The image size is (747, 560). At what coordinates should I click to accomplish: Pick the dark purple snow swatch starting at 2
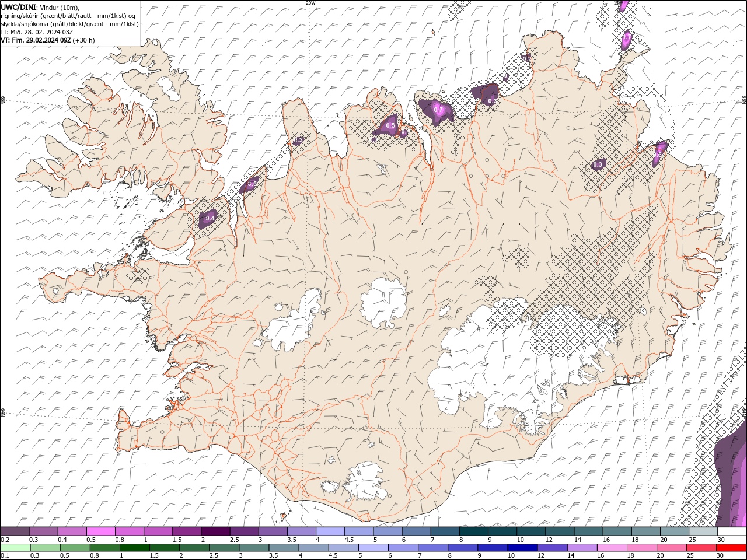[216, 531]
